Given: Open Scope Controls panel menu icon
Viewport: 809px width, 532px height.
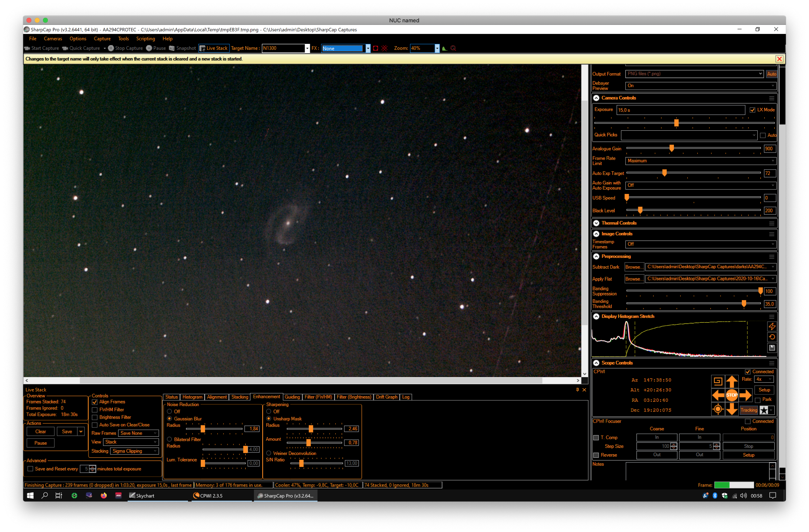Looking at the screenshot, I should (771, 363).
